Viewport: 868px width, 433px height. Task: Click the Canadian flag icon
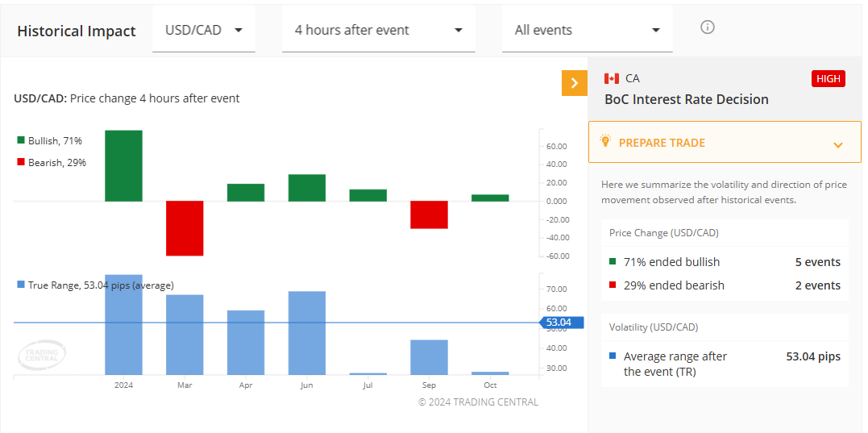coord(612,79)
